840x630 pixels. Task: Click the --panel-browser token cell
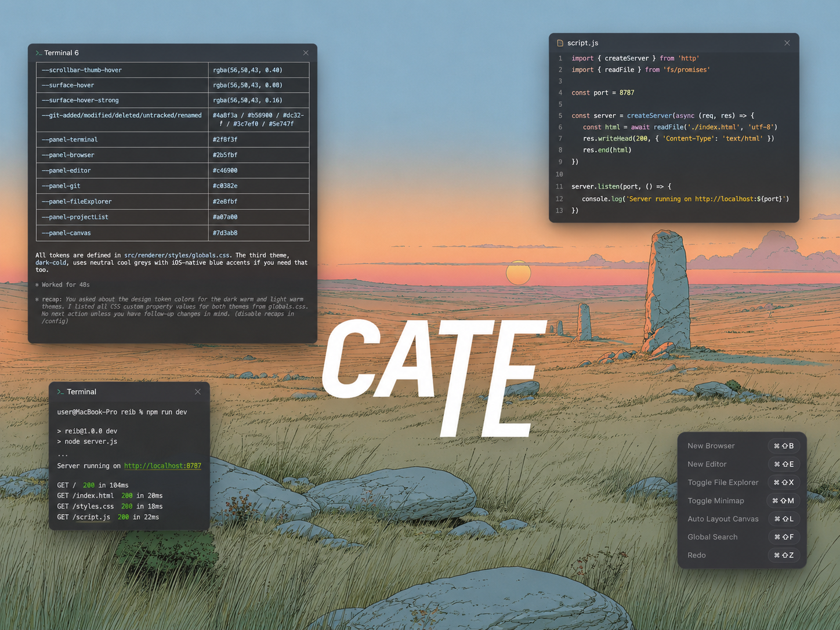click(x=122, y=155)
